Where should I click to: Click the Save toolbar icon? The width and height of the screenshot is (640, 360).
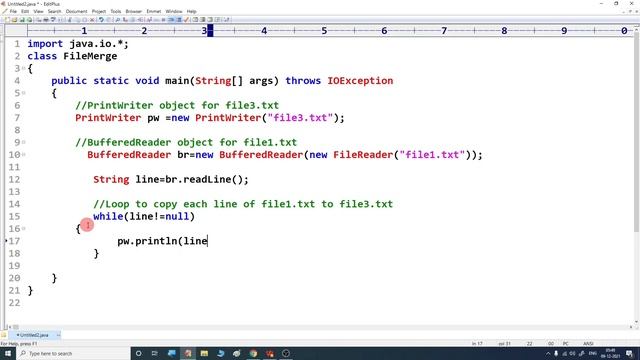[22, 20]
